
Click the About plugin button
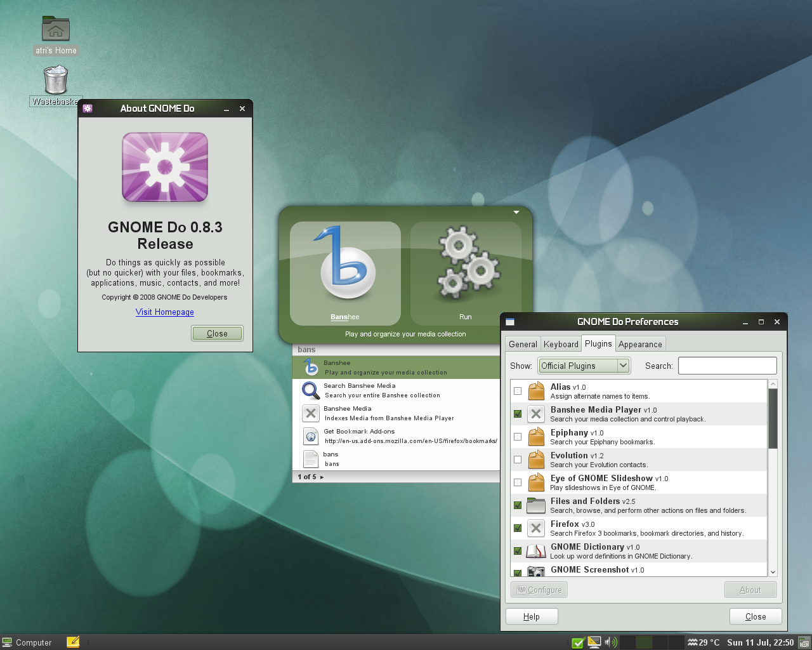[750, 590]
